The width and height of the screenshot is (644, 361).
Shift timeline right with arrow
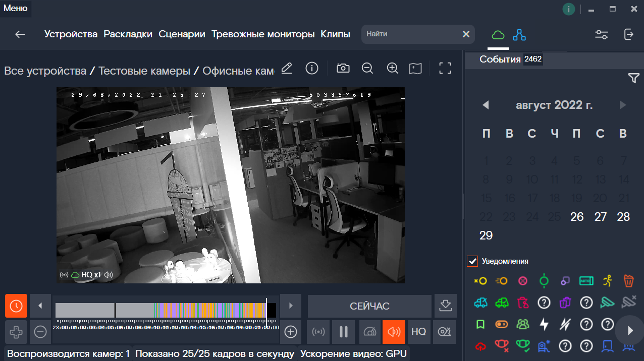pos(291,306)
